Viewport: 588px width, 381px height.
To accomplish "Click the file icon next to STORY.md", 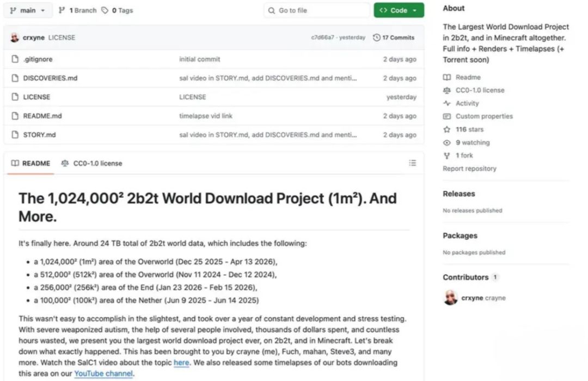I will coord(15,135).
